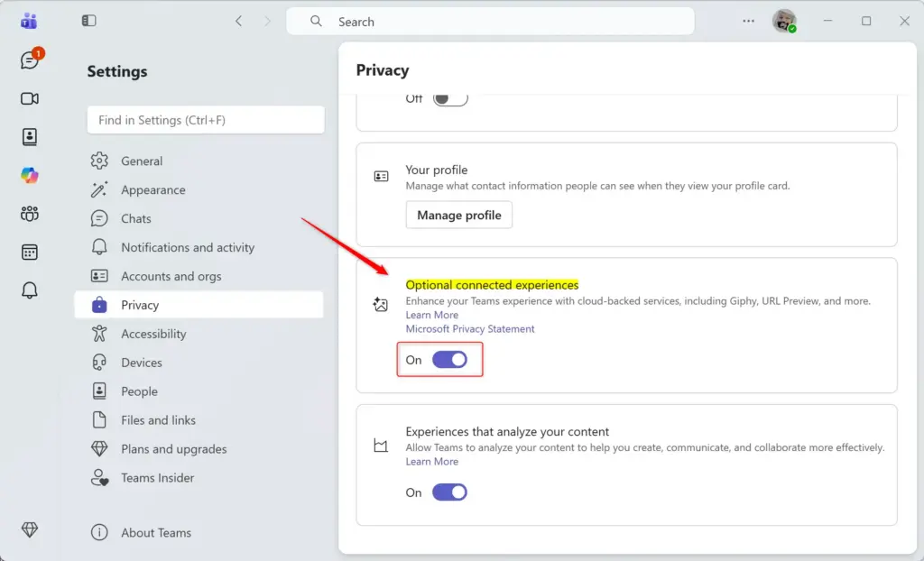This screenshot has height=561, width=924.
Task: Open Learn More under content analysis
Action: tap(432, 462)
